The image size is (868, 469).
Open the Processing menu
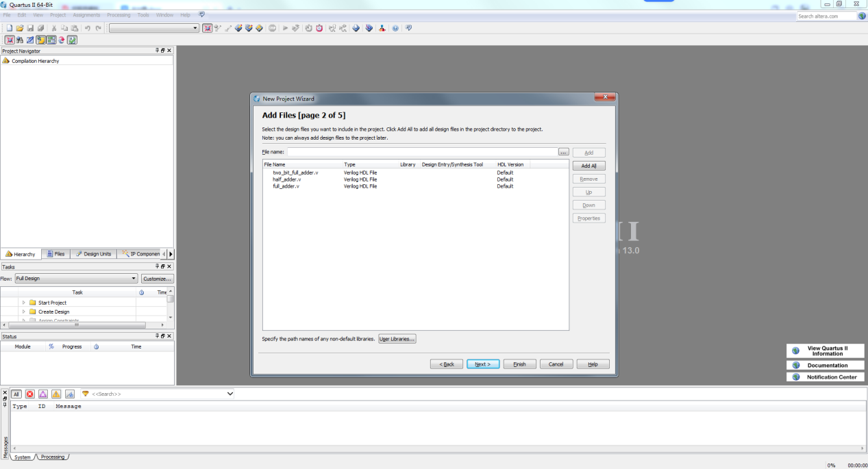tap(119, 14)
